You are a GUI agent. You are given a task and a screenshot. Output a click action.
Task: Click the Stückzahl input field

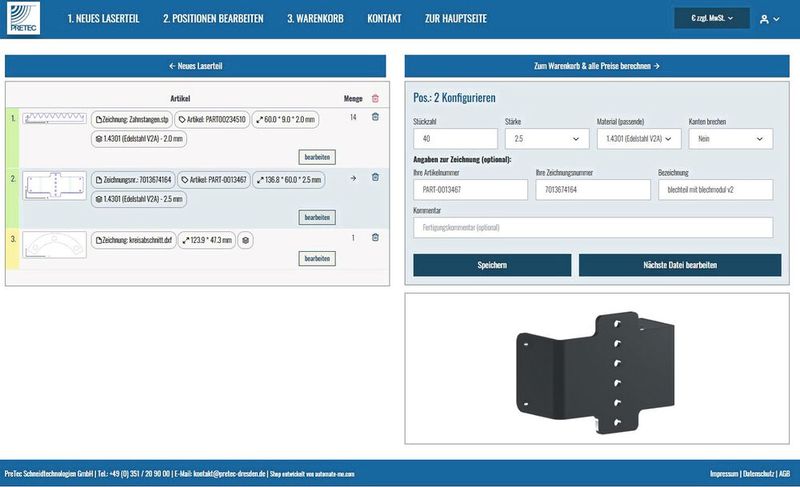point(455,139)
